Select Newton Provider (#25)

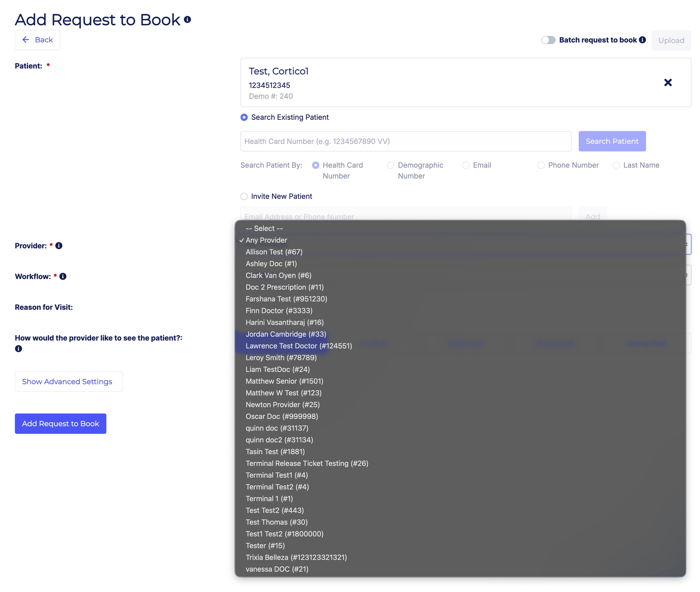[460, 405]
